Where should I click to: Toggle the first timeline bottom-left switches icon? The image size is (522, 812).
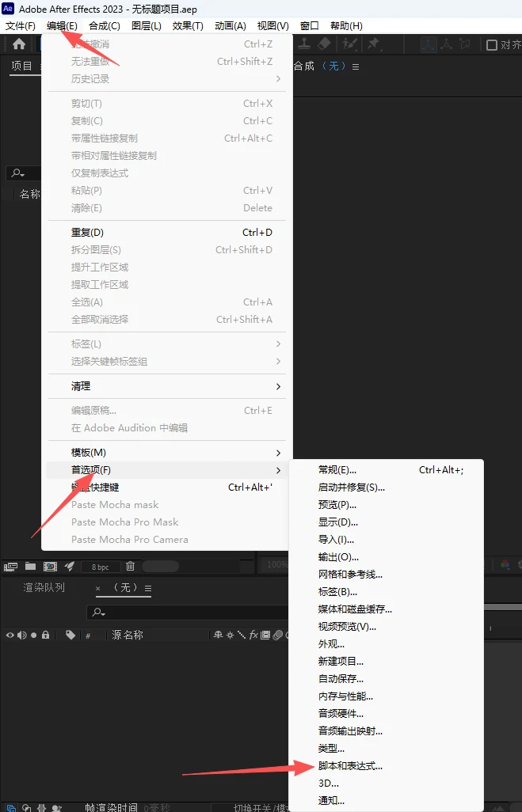(11, 807)
